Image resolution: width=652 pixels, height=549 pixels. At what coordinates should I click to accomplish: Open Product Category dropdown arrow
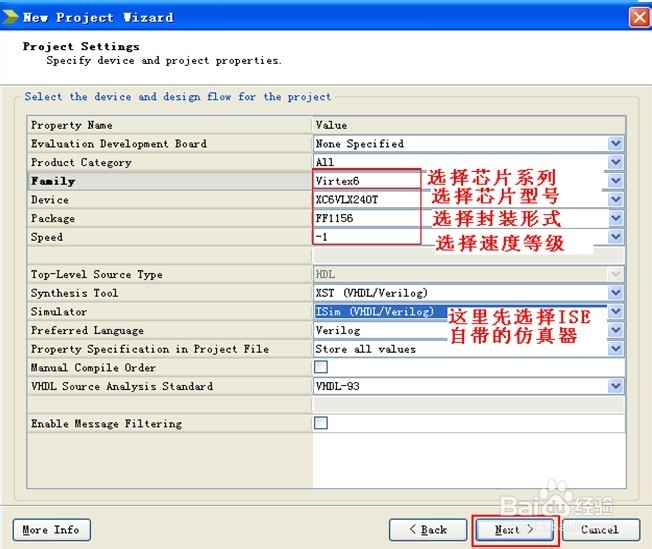coord(615,162)
